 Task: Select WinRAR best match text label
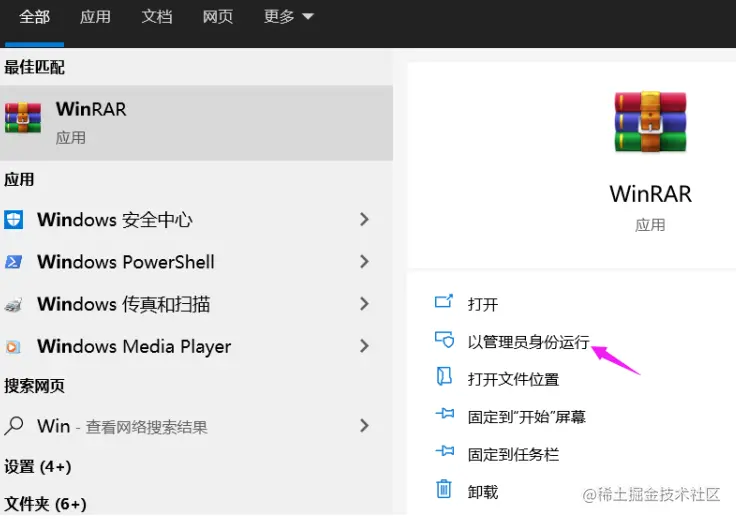click(91, 109)
